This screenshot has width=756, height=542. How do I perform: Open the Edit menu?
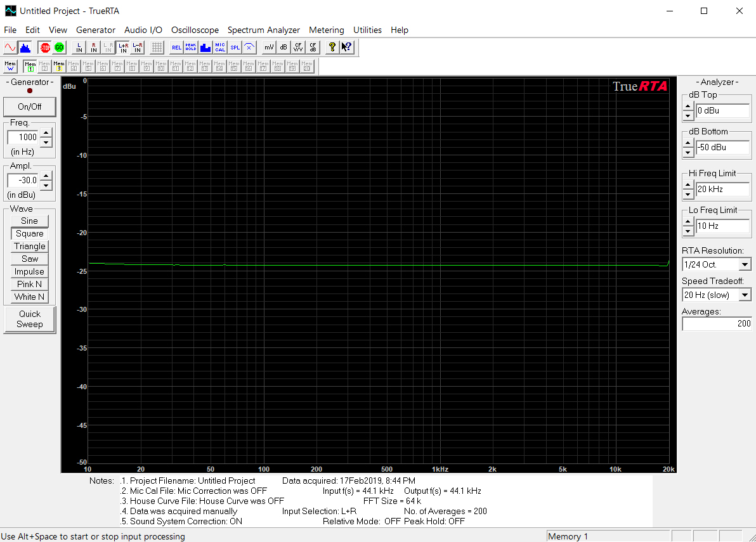32,30
